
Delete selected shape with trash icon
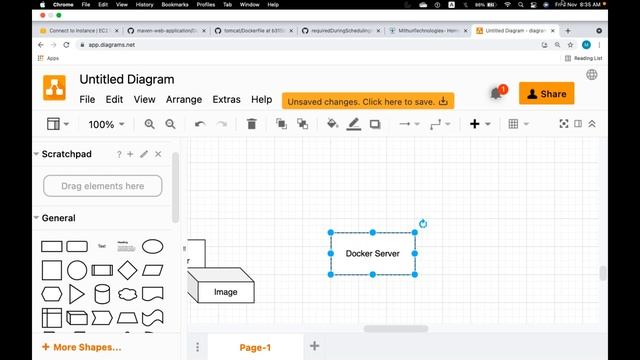[x=251, y=124]
